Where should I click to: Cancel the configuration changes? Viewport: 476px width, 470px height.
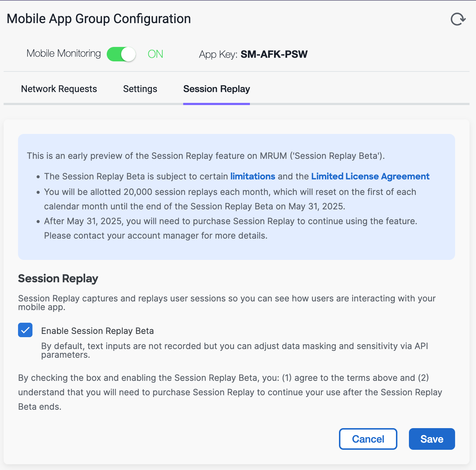click(368, 439)
